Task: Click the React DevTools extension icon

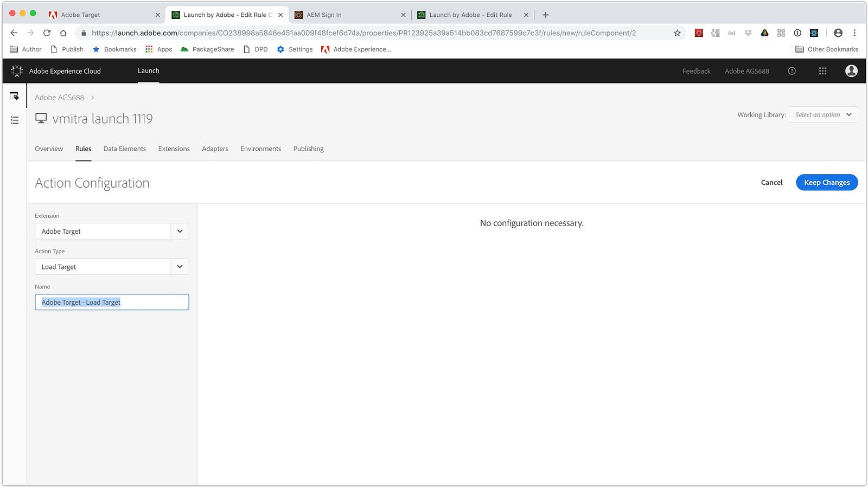Action: click(x=814, y=33)
